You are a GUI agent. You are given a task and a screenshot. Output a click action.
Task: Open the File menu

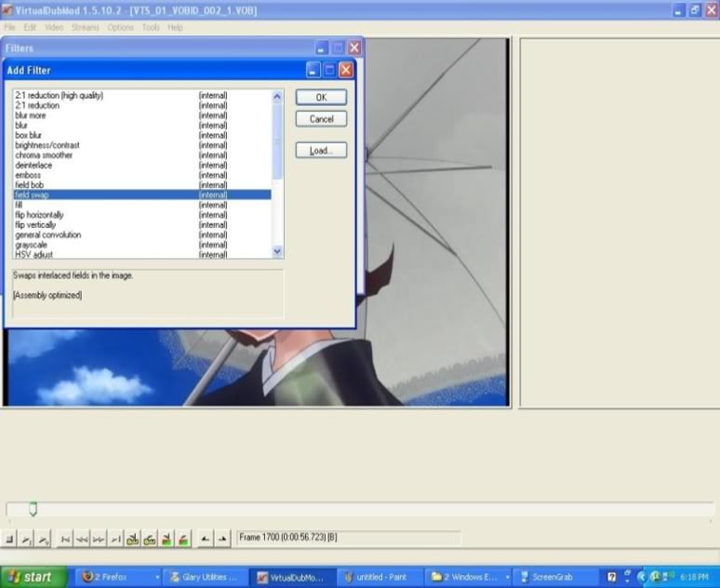(x=9, y=28)
